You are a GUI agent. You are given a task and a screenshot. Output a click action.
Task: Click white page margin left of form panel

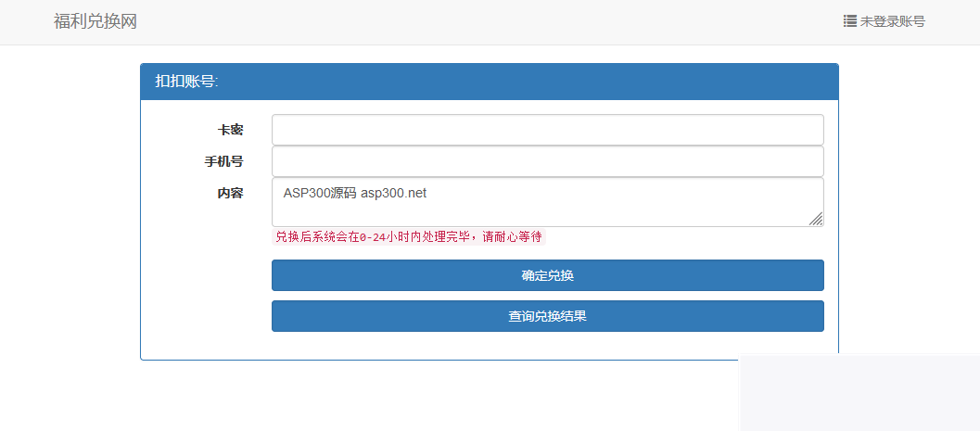(70, 232)
